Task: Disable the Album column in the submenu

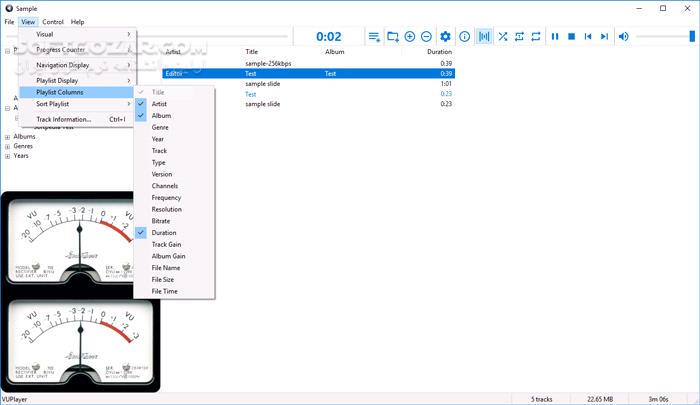Action: point(160,116)
